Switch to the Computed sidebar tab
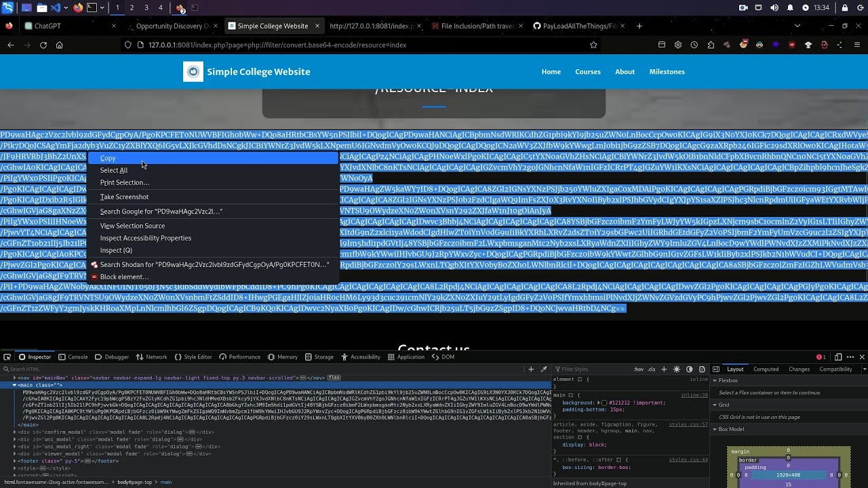The height and width of the screenshot is (488, 868). pyautogui.click(x=766, y=369)
